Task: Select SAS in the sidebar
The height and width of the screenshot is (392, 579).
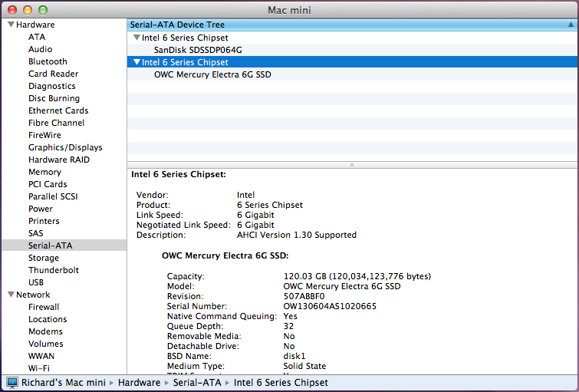Action: click(36, 233)
